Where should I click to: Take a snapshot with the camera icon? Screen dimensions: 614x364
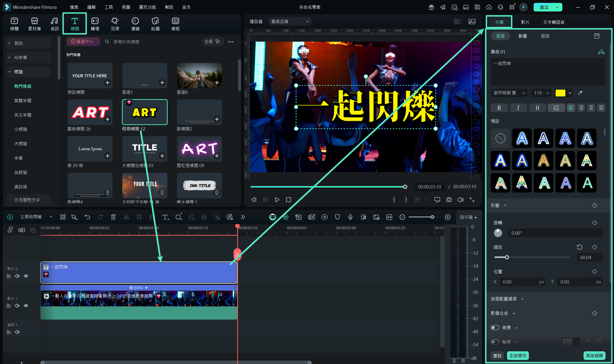449,200
